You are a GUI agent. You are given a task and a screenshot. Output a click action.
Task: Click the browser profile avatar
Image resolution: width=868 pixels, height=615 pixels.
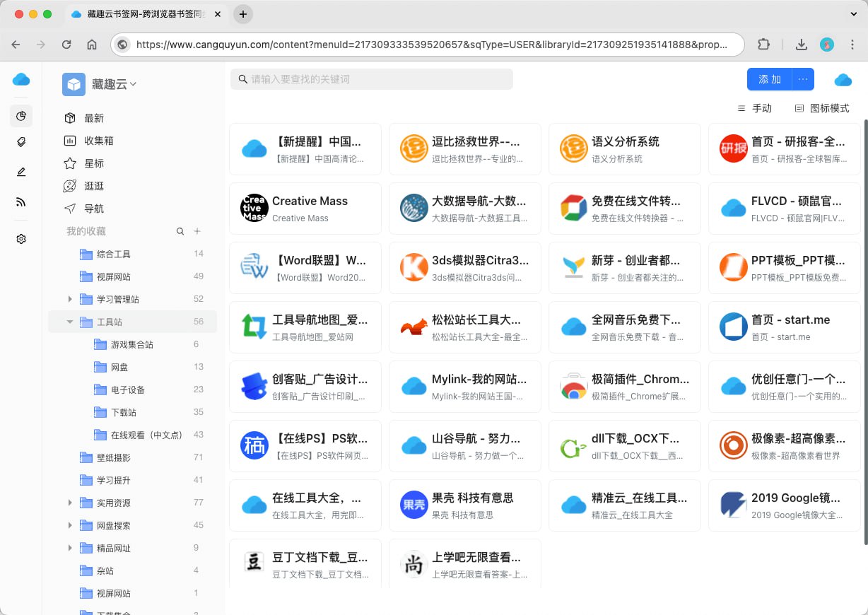tap(827, 45)
